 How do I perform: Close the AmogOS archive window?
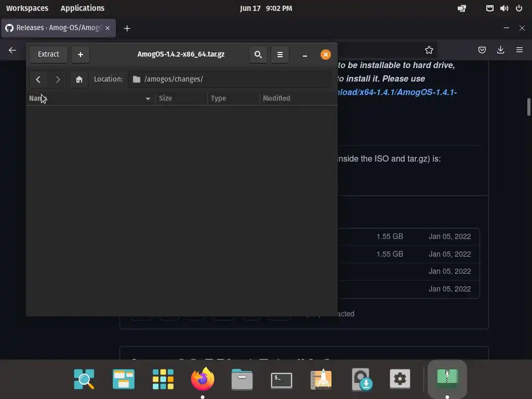click(x=325, y=55)
